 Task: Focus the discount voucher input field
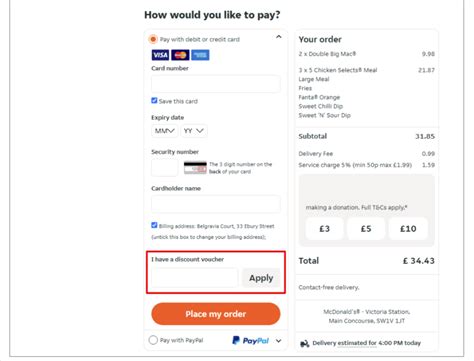point(195,278)
